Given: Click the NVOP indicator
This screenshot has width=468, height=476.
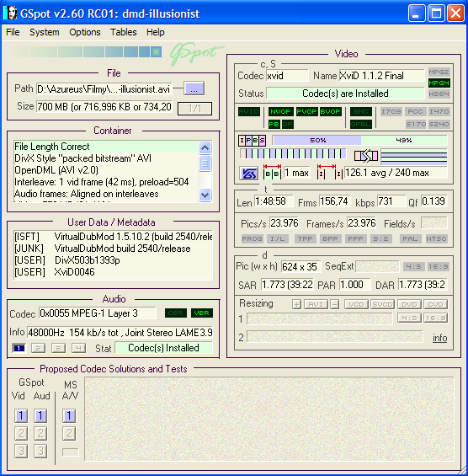Looking at the screenshot, I should pos(280,112).
